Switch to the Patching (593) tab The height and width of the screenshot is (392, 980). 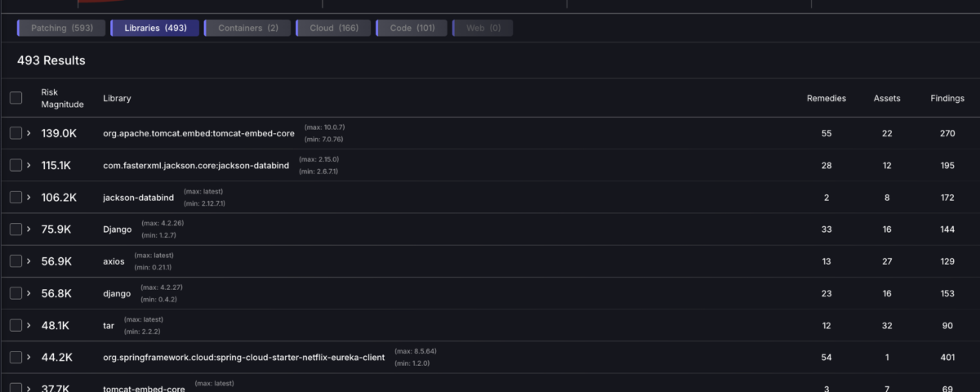[62, 28]
